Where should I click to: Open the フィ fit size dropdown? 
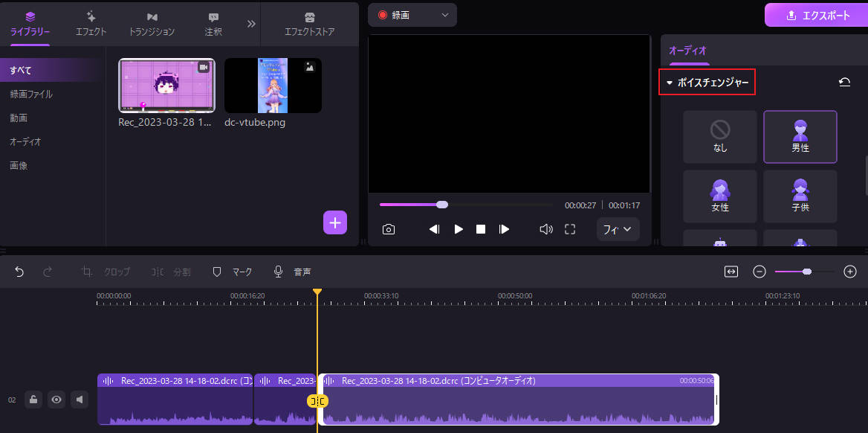(618, 230)
